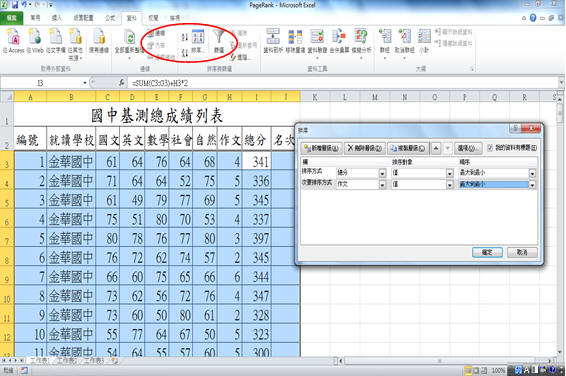Click the insert function fx icon
The height and width of the screenshot is (376, 566).
point(122,83)
